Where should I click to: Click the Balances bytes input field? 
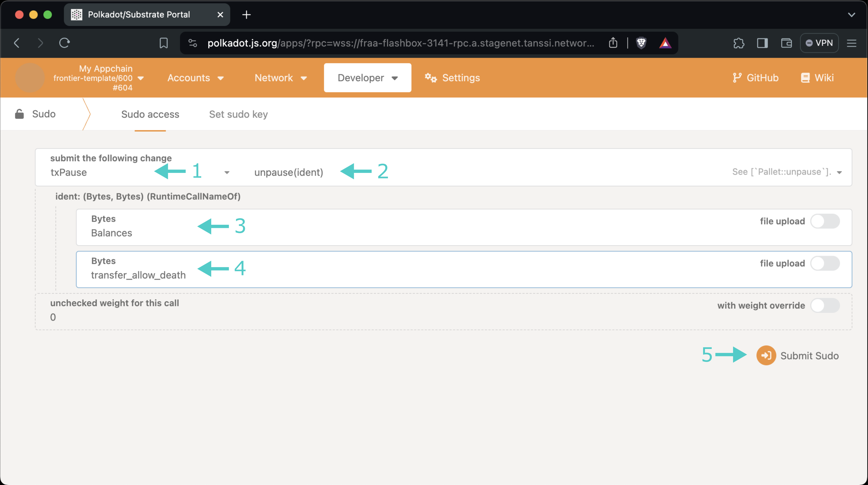[x=464, y=227]
